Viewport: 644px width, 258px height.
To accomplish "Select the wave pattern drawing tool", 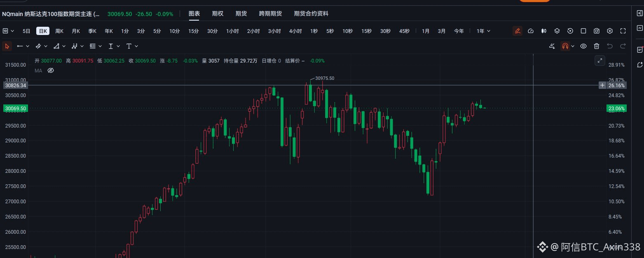I will click(x=75, y=46).
